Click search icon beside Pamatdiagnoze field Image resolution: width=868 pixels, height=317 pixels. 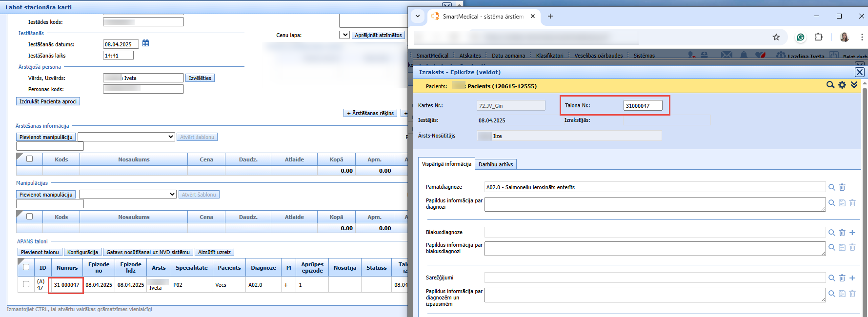(832, 187)
